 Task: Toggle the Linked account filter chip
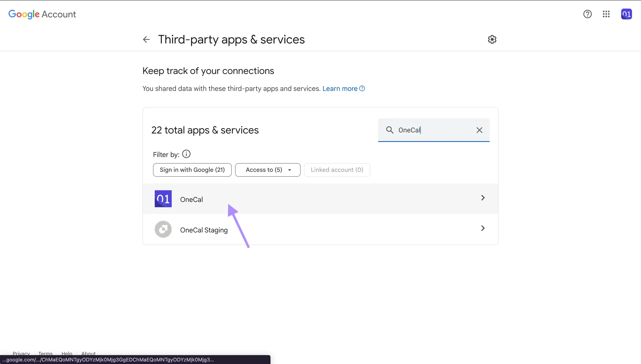coord(337,170)
